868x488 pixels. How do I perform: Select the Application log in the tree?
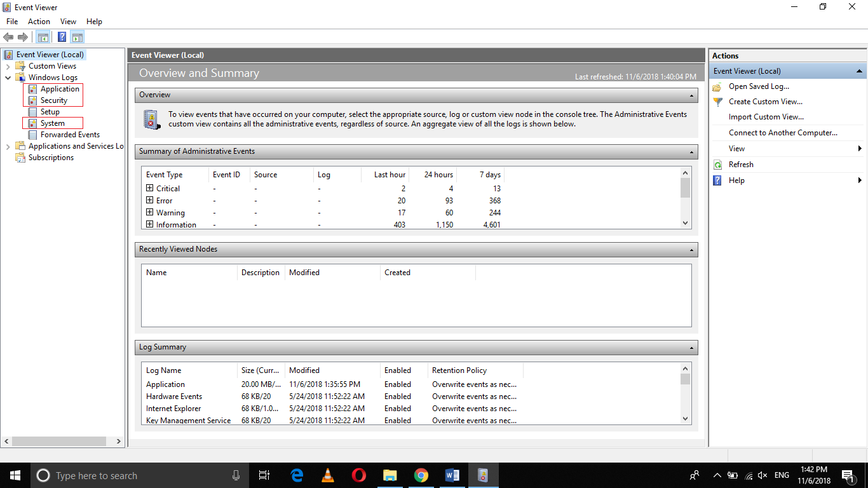coord(60,89)
